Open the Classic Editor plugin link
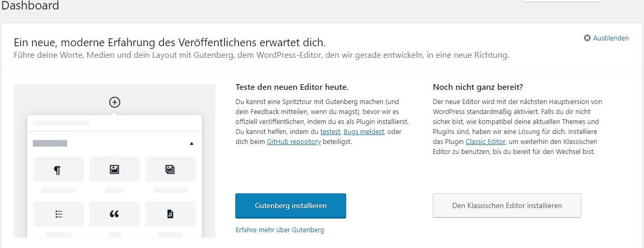 [x=485, y=141]
